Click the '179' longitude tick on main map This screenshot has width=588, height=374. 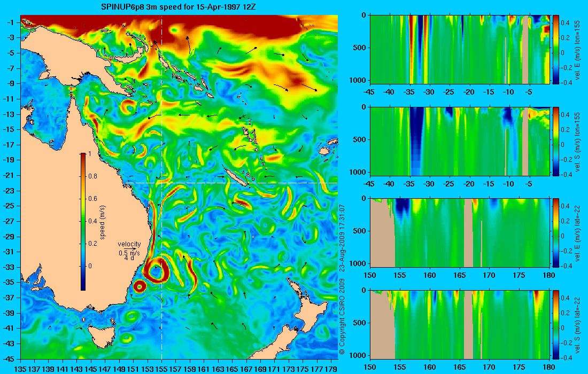pos(331,369)
